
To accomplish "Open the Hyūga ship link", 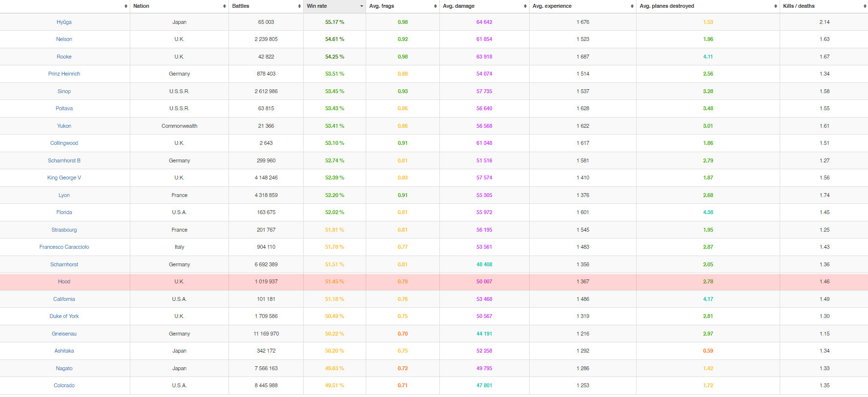I will click(64, 22).
